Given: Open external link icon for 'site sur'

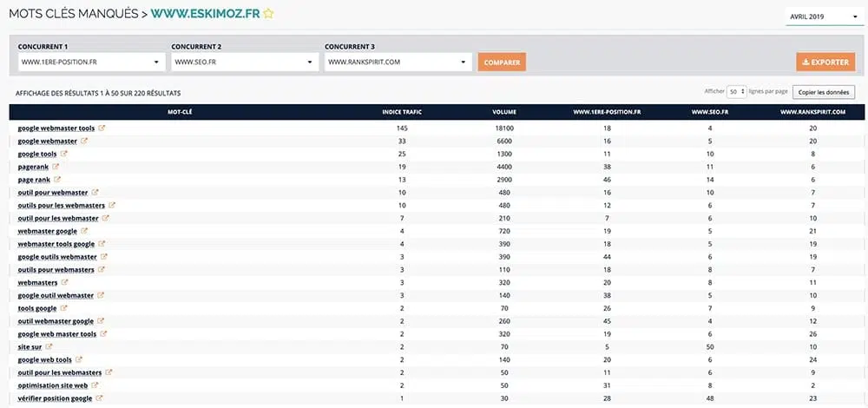Looking at the screenshot, I should pos(49,346).
